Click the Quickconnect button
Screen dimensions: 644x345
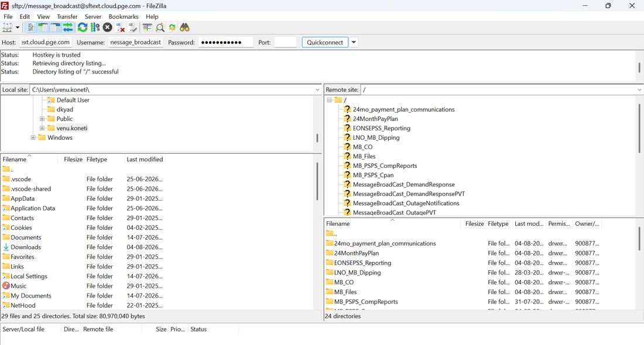point(325,42)
